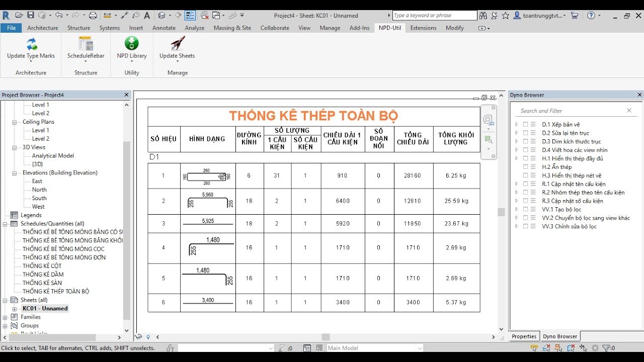The width and height of the screenshot is (644, 362).
Task: Check the box for D.1 Xếp bản vẽ
Action: coord(525,124)
